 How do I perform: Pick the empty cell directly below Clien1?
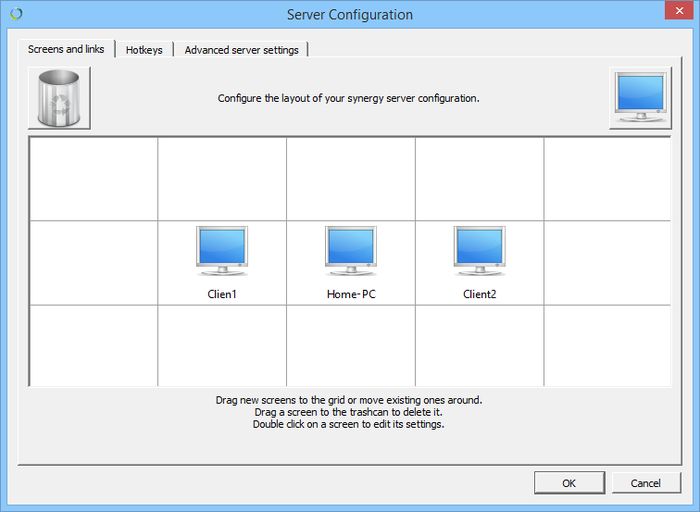coord(222,345)
